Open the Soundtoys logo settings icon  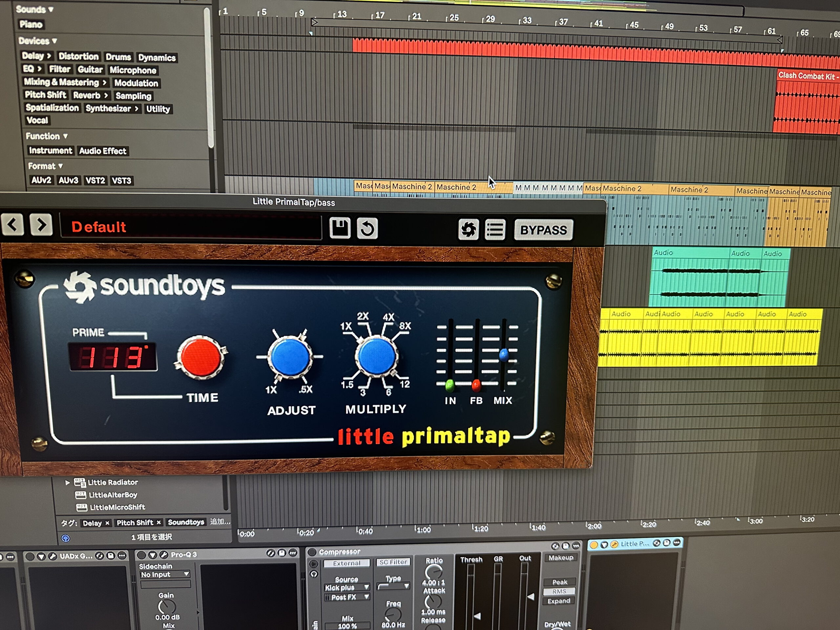pos(468,229)
